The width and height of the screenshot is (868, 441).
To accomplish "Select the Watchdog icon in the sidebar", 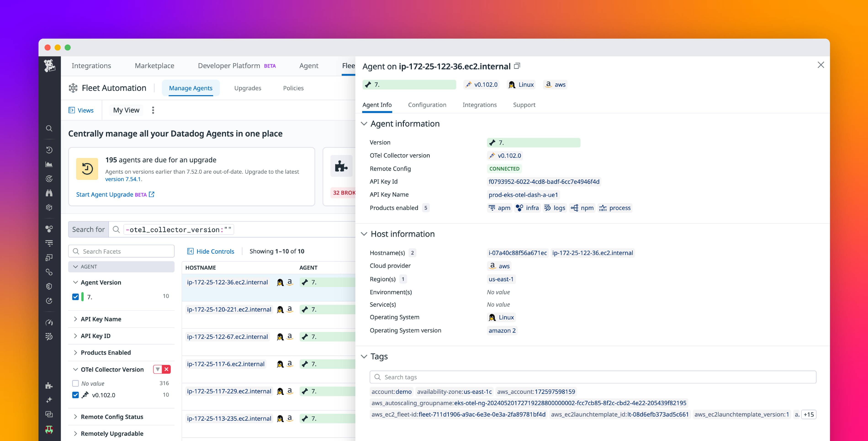I will click(x=49, y=179).
